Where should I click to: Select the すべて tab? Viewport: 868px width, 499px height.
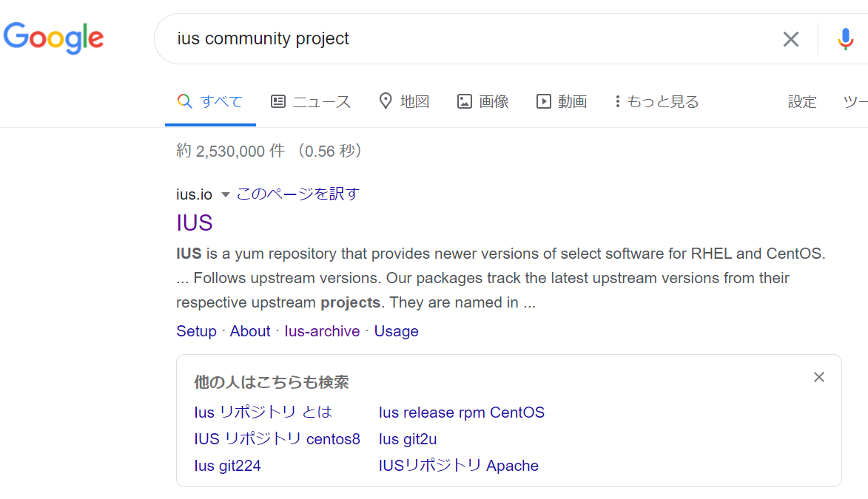tap(210, 102)
